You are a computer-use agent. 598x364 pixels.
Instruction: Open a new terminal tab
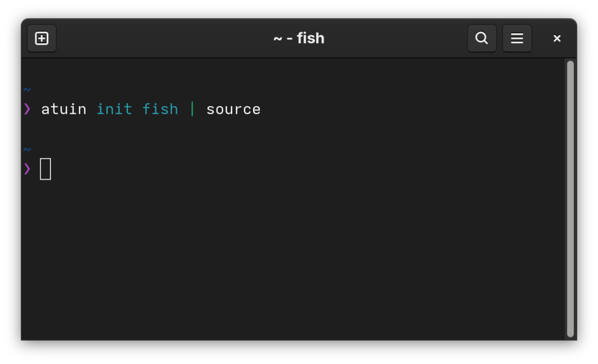(x=41, y=38)
